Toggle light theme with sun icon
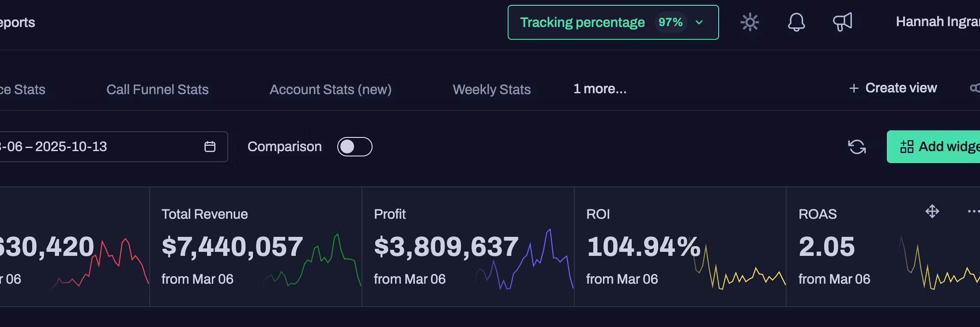The width and height of the screenshot is (980, 327). point(750,22)
